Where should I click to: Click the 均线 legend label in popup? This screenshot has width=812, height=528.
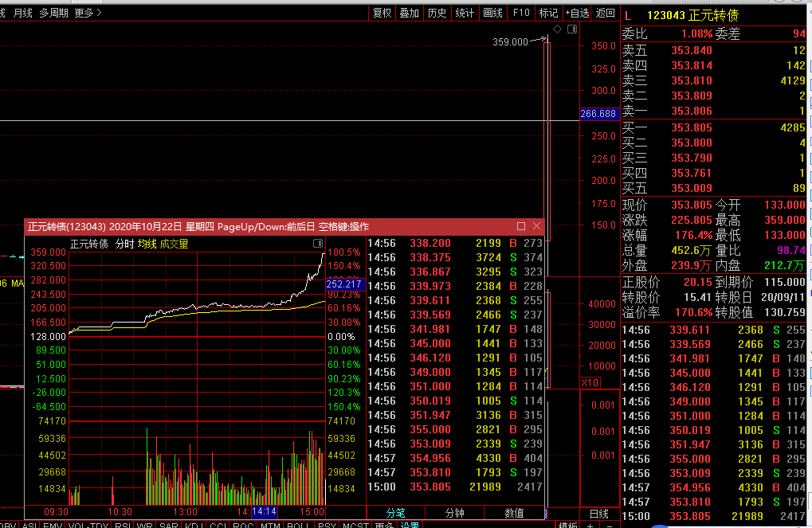pyautogui.click(x=147, y=244)
